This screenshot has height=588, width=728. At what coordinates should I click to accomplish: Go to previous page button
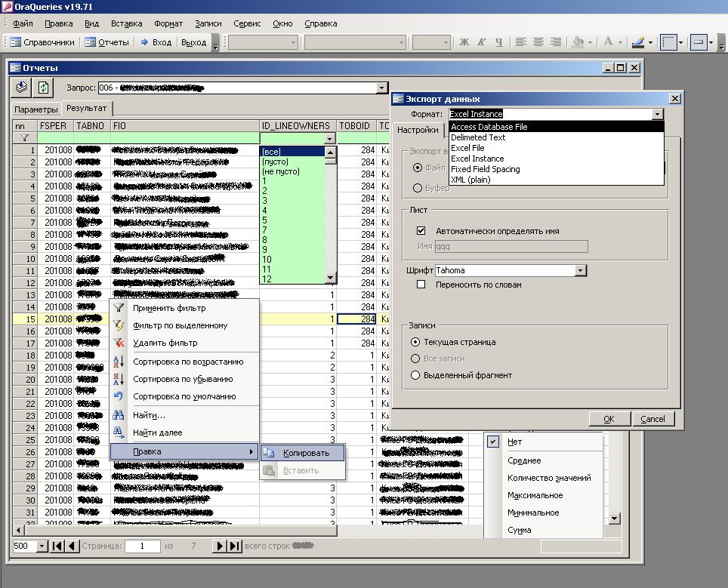71,546
